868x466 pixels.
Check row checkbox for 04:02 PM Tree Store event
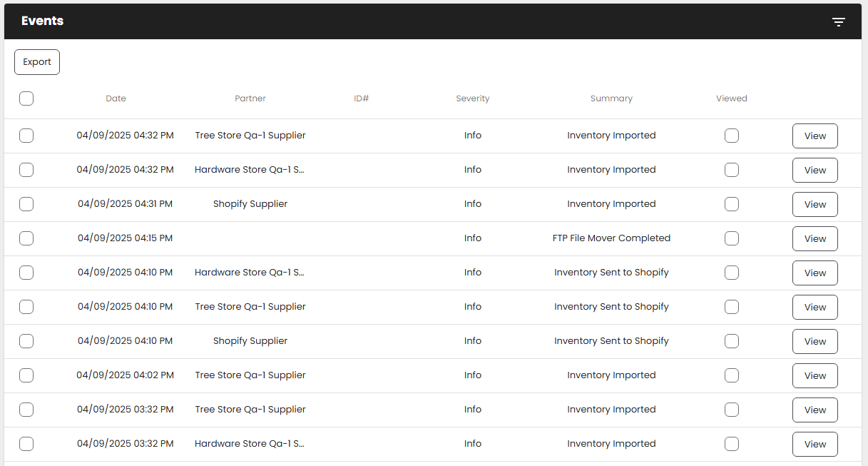26,375
